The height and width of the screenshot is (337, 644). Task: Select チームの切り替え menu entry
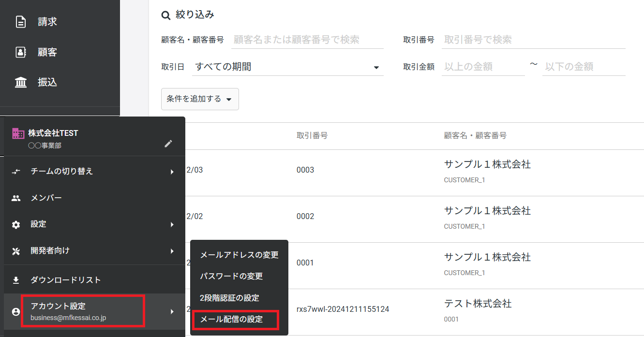(94, 172)
